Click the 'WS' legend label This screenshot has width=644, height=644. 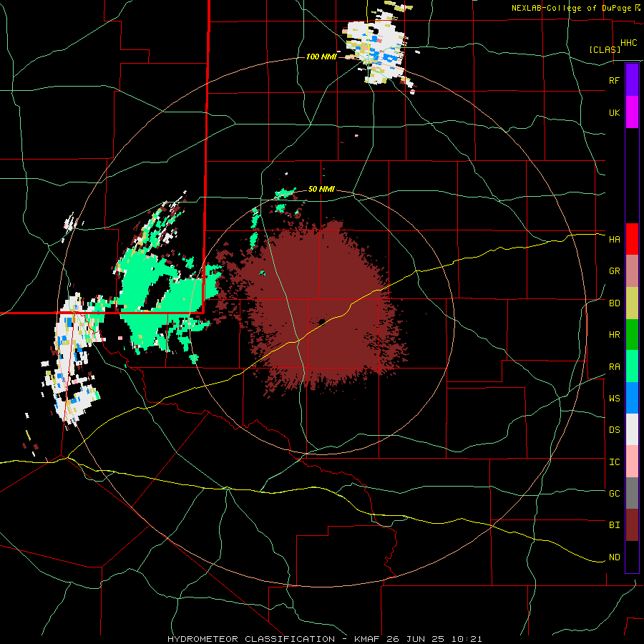click(x=614, y=399)
